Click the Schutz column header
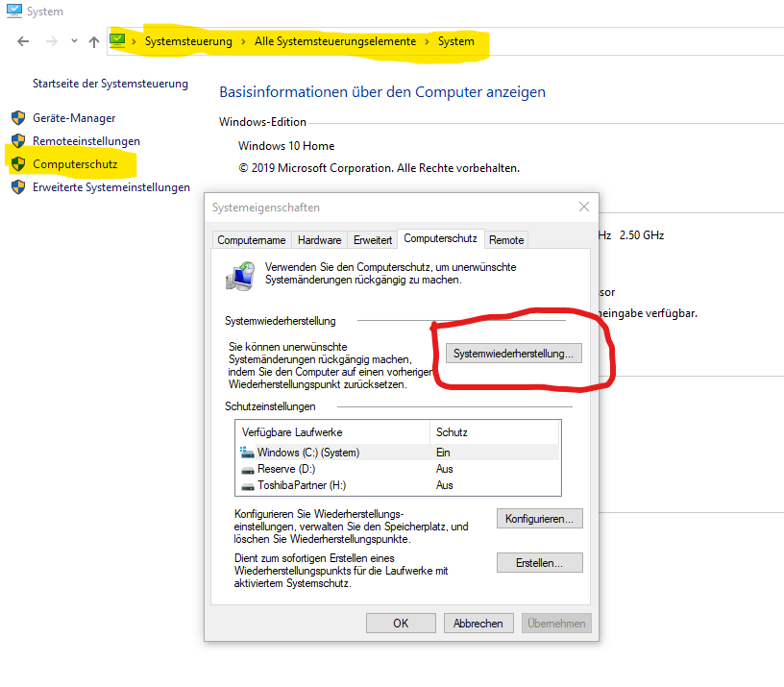This screenshot has width=784, height=687. click(x=494, y=432)
